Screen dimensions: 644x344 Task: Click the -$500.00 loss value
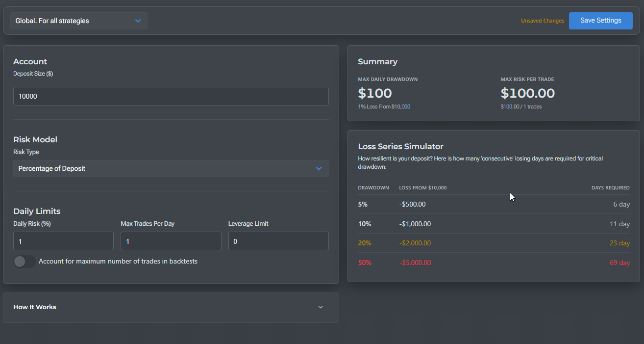(x=412, y=204)
